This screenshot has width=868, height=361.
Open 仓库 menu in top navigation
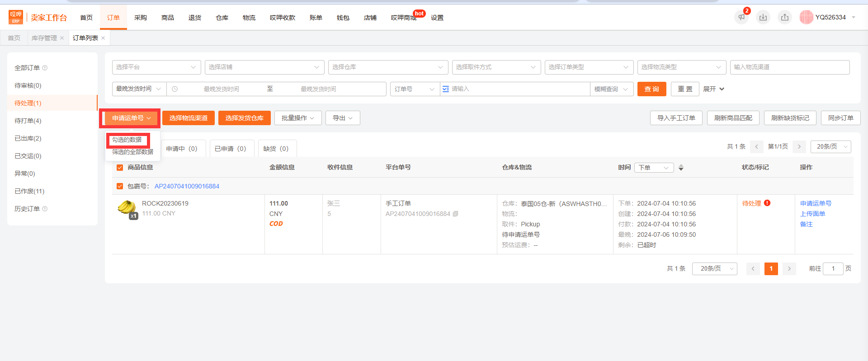point(222,18)
